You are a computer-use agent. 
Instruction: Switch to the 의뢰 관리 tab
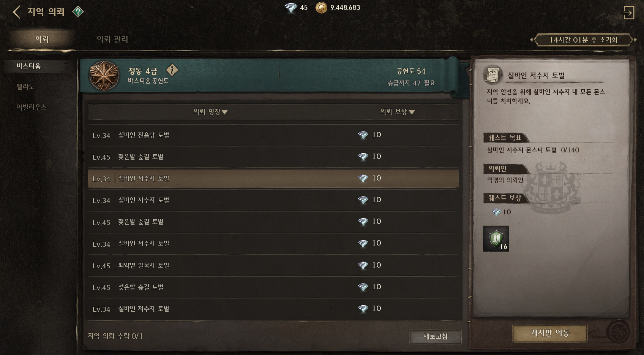[112, 40]
